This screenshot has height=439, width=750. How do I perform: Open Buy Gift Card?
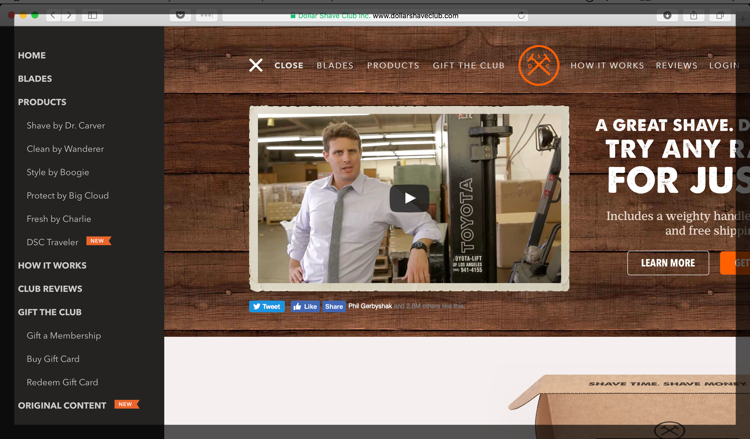coord(53,359)
